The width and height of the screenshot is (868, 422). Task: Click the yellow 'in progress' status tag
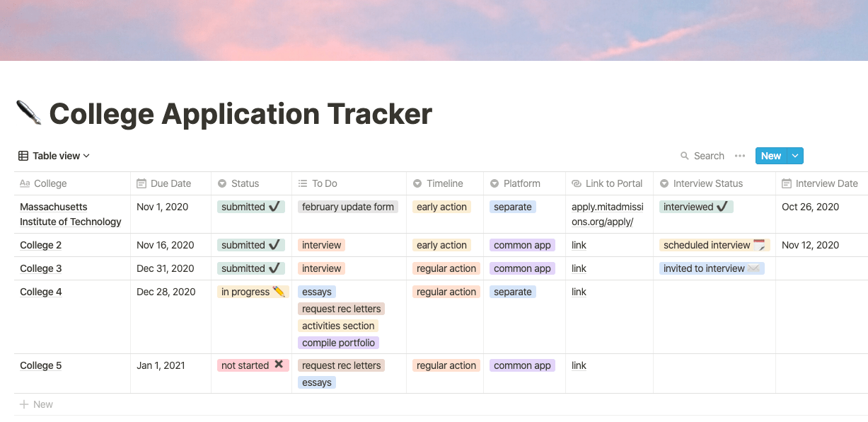[253, 292]
